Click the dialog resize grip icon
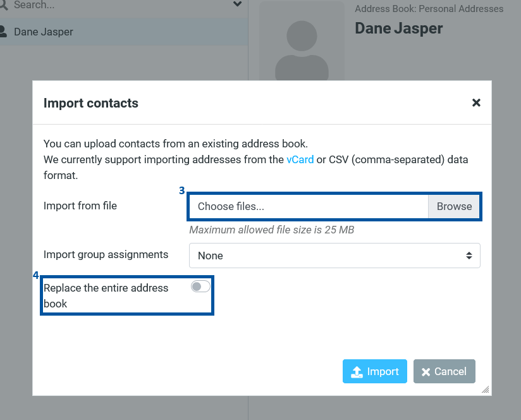Screen dimensions: 521x420 pos(486,390)
